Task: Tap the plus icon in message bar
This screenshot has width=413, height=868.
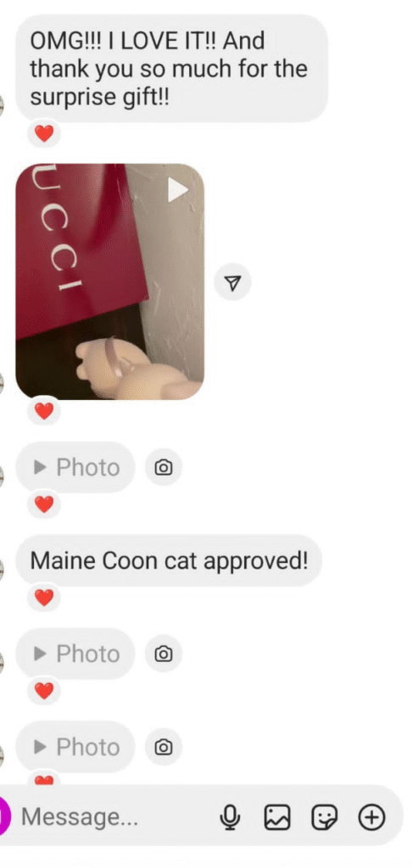Action: coord(371,817)
